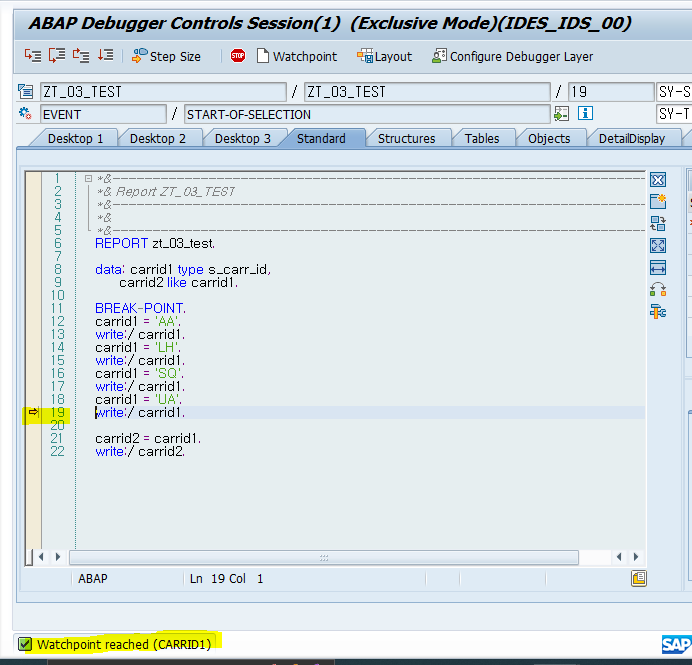Click the second include field ZT_03_TEST
The image size is (692, 665).
[x=427, y=92]
